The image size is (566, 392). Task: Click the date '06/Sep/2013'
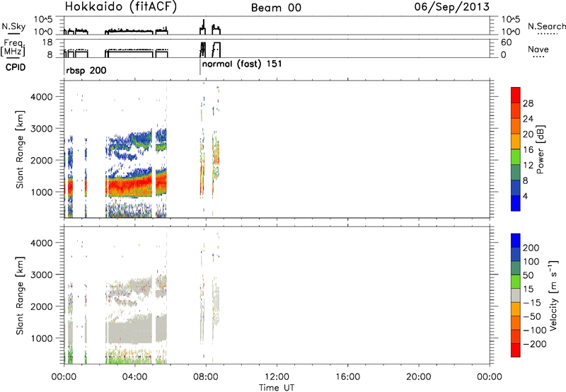click(x=452, y=6)
